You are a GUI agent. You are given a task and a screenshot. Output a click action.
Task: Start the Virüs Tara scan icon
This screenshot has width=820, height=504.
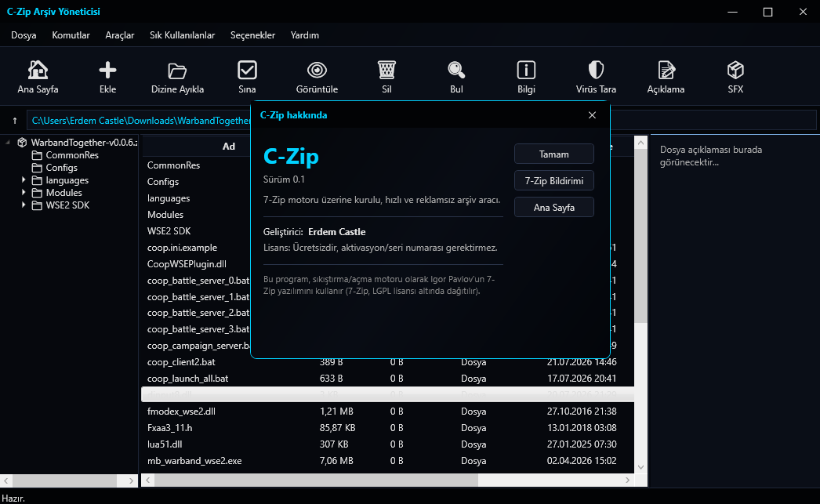[x=596, y=70]
